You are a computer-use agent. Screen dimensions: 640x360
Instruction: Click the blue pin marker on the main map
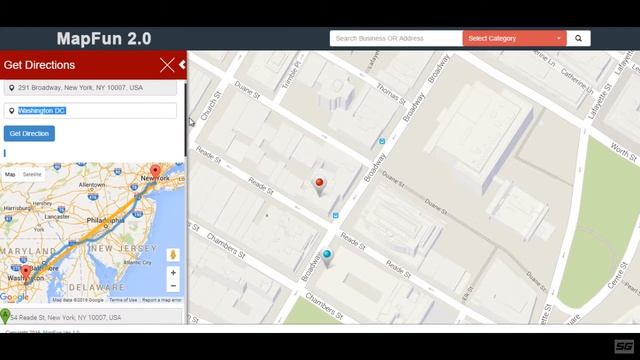coord(327,258)
